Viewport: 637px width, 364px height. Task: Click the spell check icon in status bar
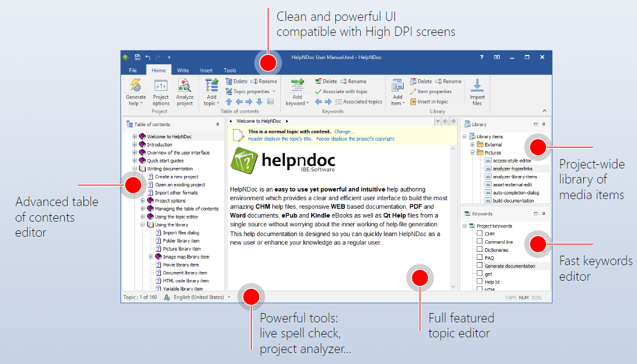[x=167, y=297]
